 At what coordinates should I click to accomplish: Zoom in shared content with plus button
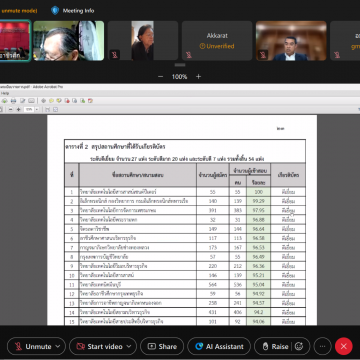pyautogui.click(x=198, y=77)
